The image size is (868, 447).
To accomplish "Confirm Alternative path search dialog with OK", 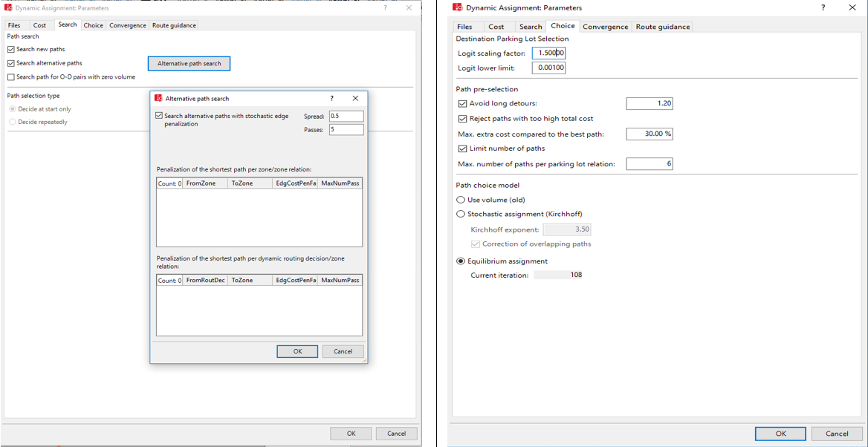I will 297,351.
